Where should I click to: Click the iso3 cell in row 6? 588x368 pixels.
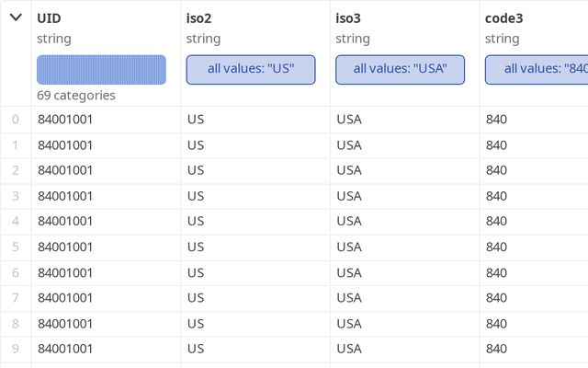349,272
